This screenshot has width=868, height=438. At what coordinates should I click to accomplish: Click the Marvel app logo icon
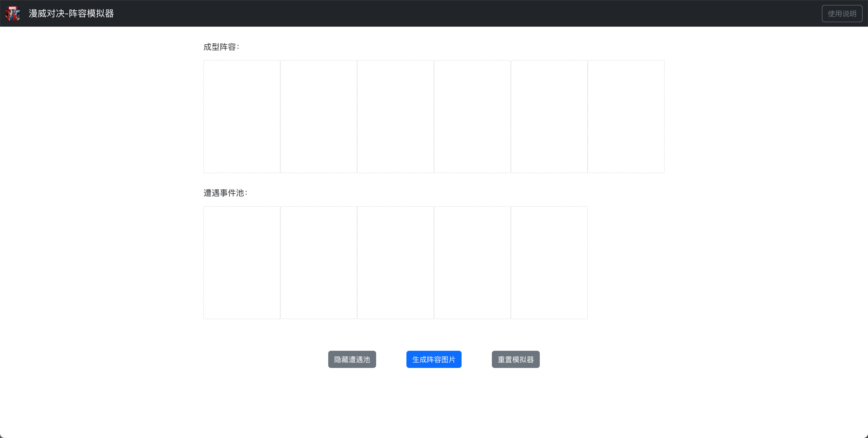point(12,14)
